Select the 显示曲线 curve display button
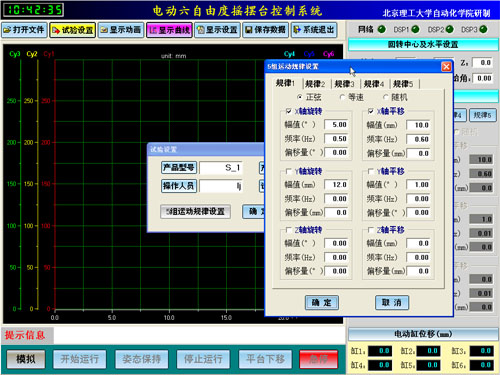This screenshot has width=500, height=375. (169, 30)
